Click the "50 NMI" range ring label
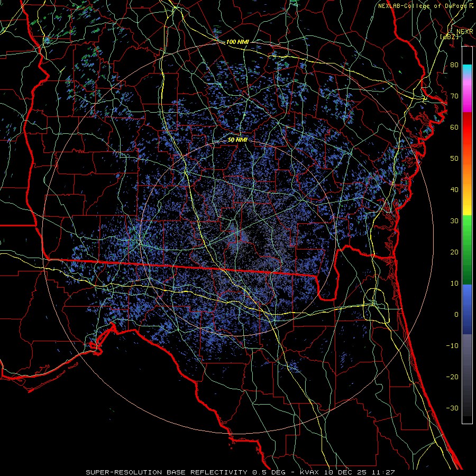This screenshot has height=476, width=476. (x=237, y=140)
